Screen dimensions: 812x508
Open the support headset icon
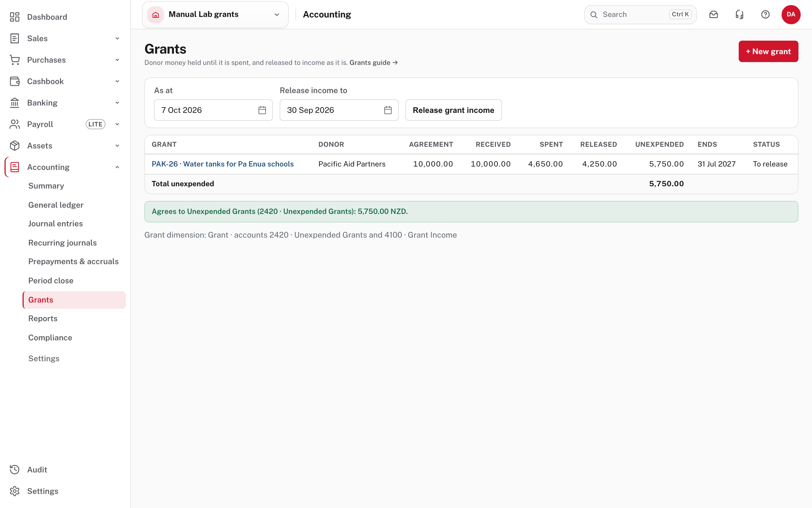click(739, 14)
